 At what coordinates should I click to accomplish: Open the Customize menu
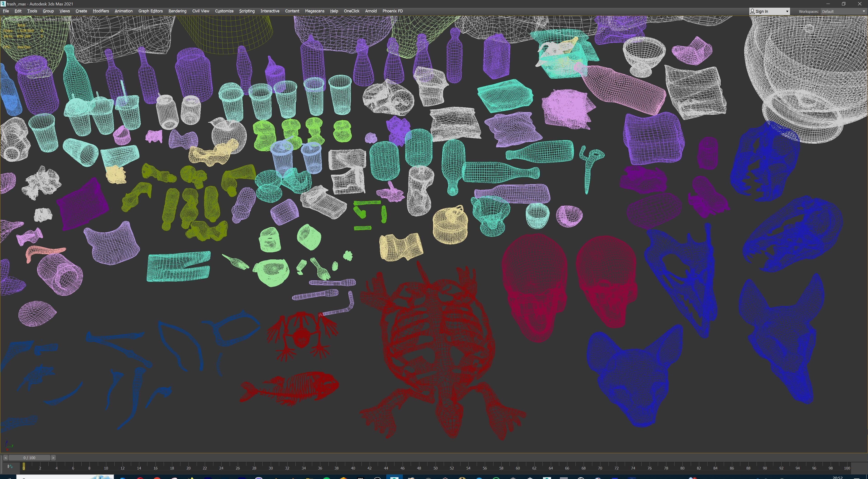tap(224, 11)
